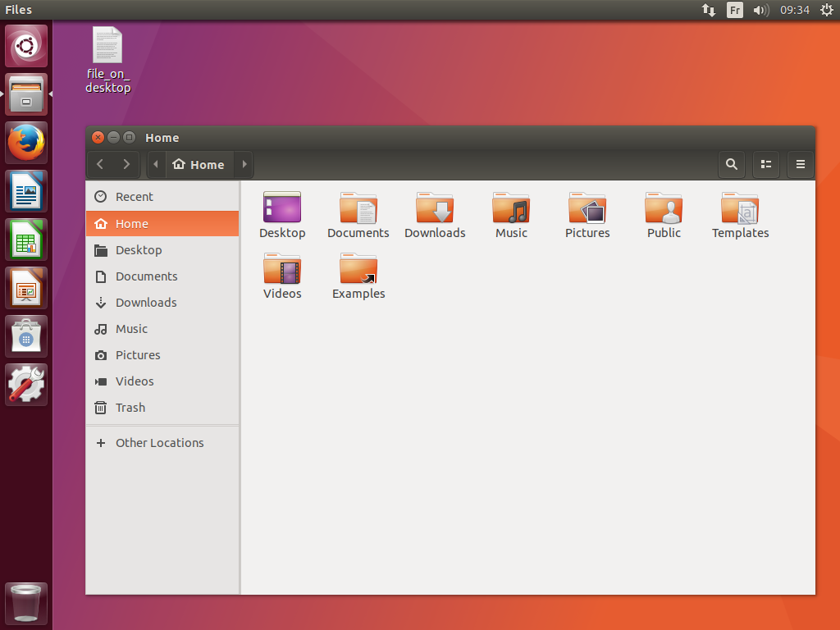Open the network indicator in top panel
Image resolution: width=840 pixels, height=630 pixels.
click(709, 10)
